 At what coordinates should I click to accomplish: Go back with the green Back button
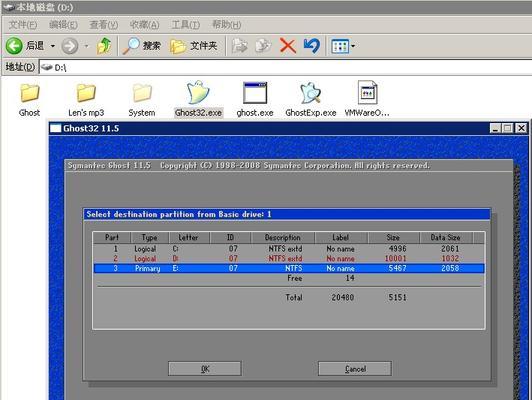click(x=25, y=46)
